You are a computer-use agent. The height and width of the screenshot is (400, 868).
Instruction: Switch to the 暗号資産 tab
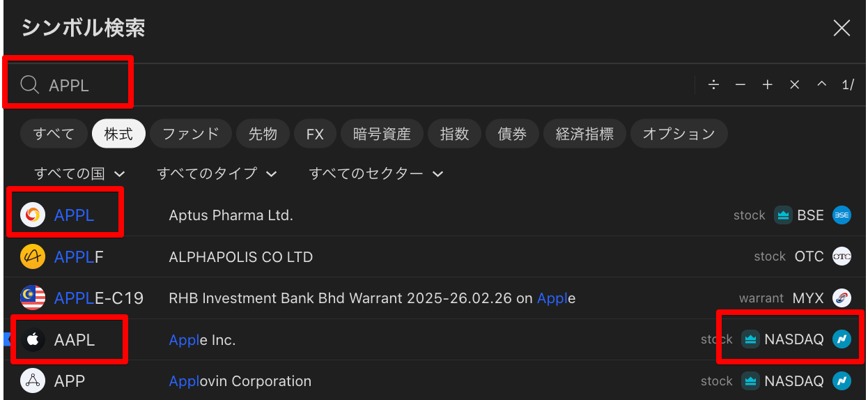tap(382, 134)
